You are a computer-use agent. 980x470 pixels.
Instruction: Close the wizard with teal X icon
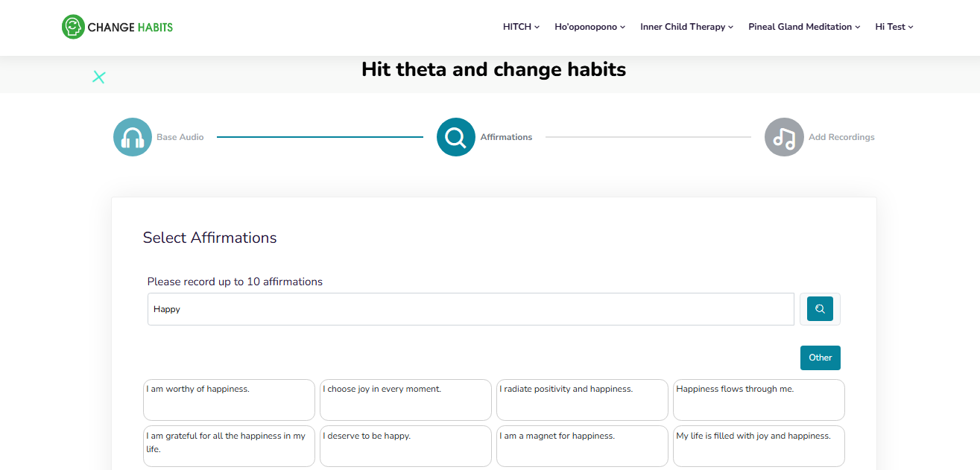pyautogui.click(x=99, y=77)
